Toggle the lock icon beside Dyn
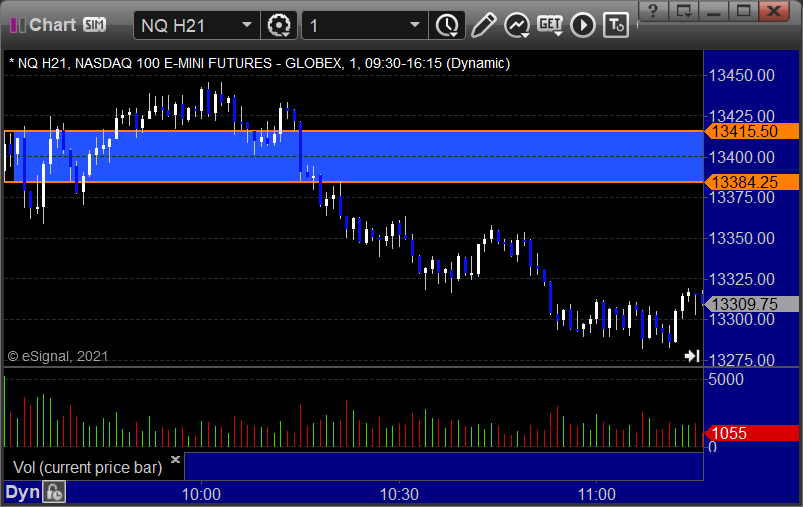Viewport: 803px width, 507px height. pyautogui.click(x=54, y=493)
